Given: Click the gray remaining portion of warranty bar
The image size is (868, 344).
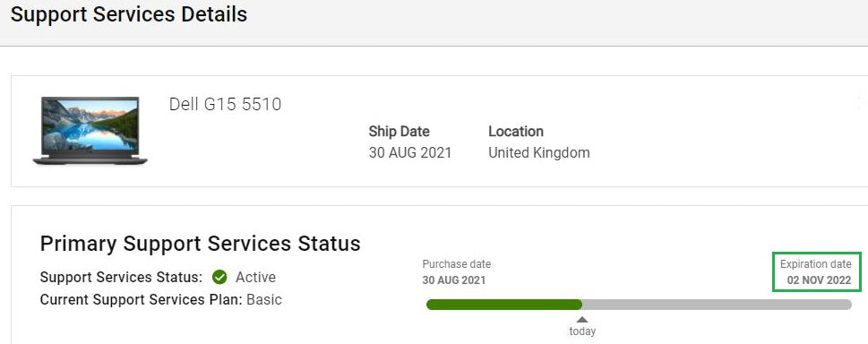Looking at the screenshot, I should (717, 305).
